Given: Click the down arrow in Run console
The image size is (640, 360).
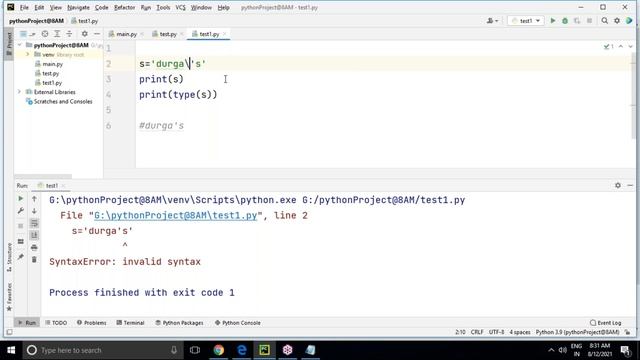Looking at the screenshot, I should pos(34,211).
